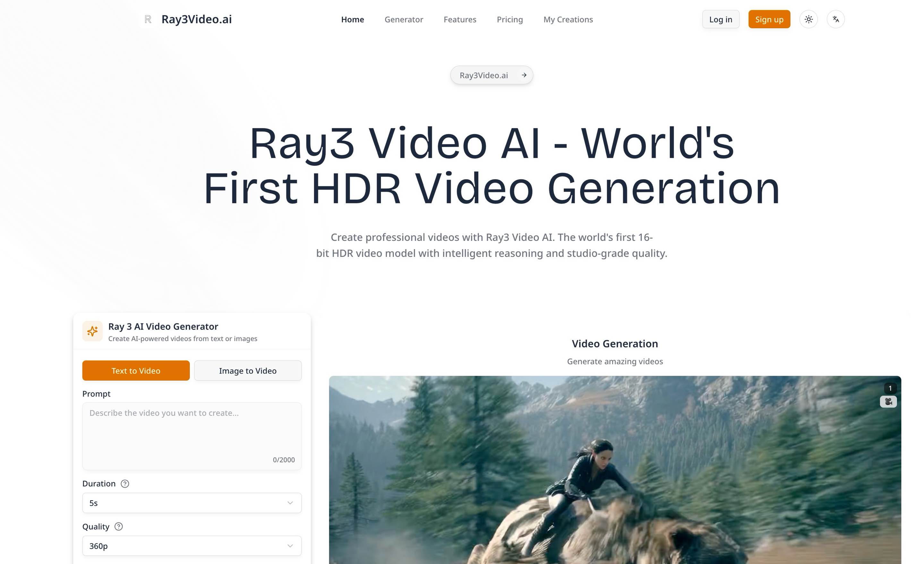
Task: Click the Ray3Video R logo icon
Action: pos(148,19)
